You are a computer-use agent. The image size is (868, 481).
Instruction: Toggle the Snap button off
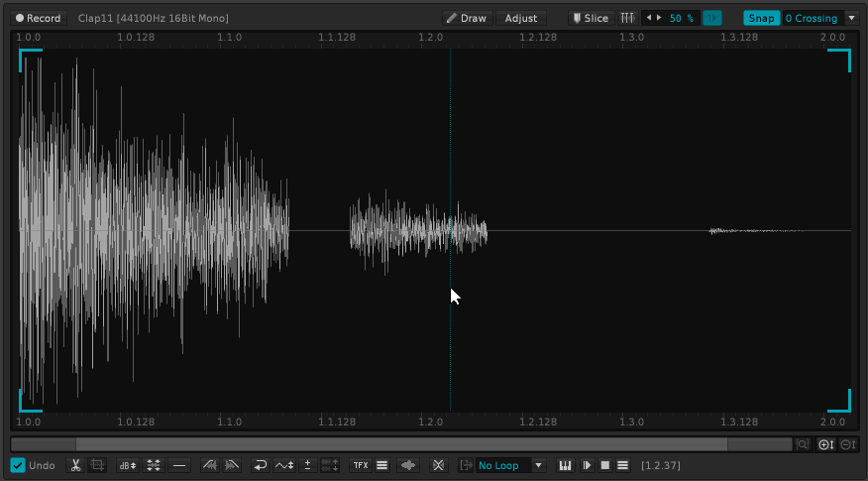761,18
